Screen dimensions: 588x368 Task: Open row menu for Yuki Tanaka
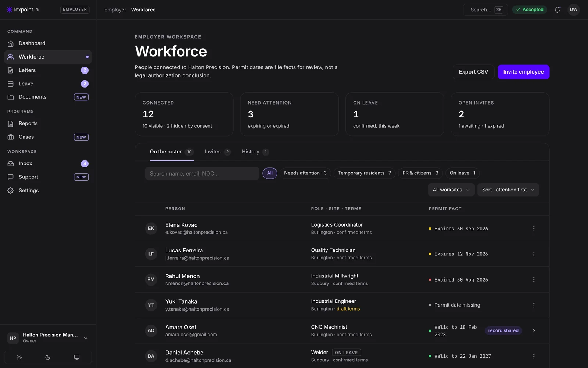coord(534,305)
